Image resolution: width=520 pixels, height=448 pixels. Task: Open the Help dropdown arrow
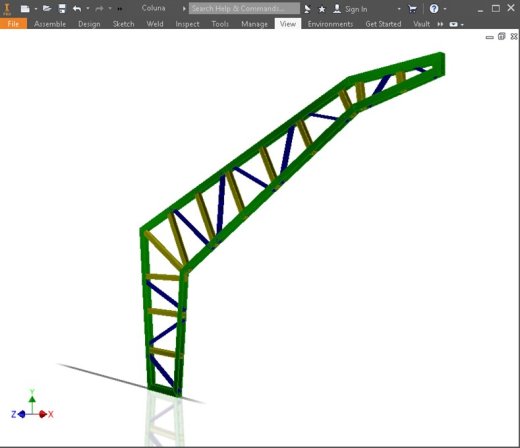pyautogui.click(x=445, y=9)
